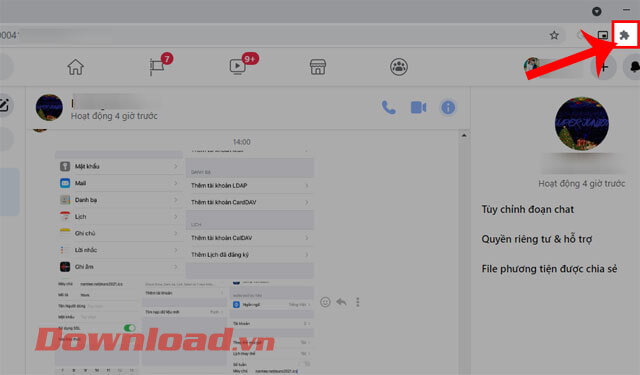Open the Groups icon
This screenshot has height=375, width=640.
399,67
